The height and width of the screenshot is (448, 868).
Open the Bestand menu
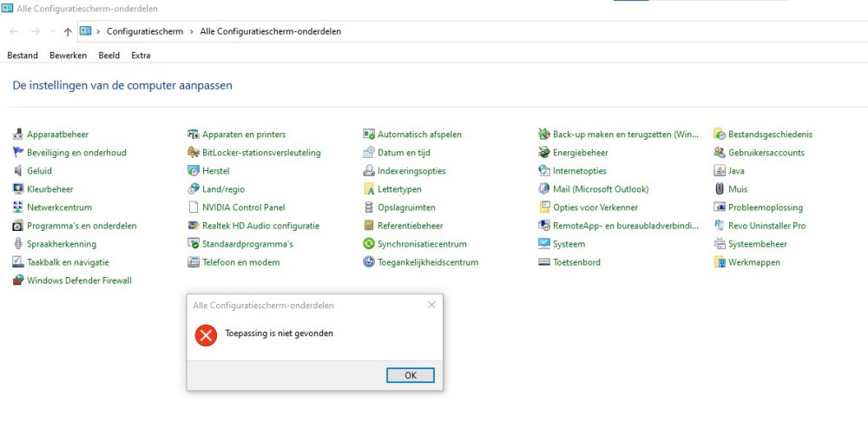(x=23, y=56)
